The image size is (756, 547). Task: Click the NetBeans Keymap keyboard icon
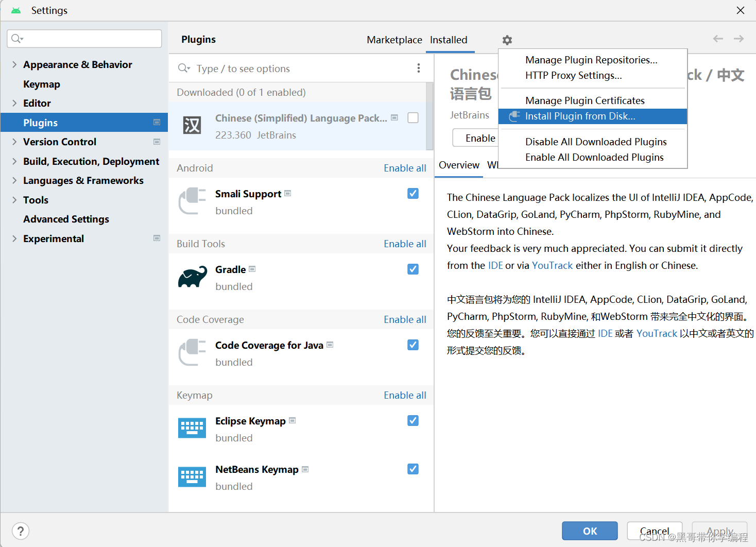coord(192,476)
